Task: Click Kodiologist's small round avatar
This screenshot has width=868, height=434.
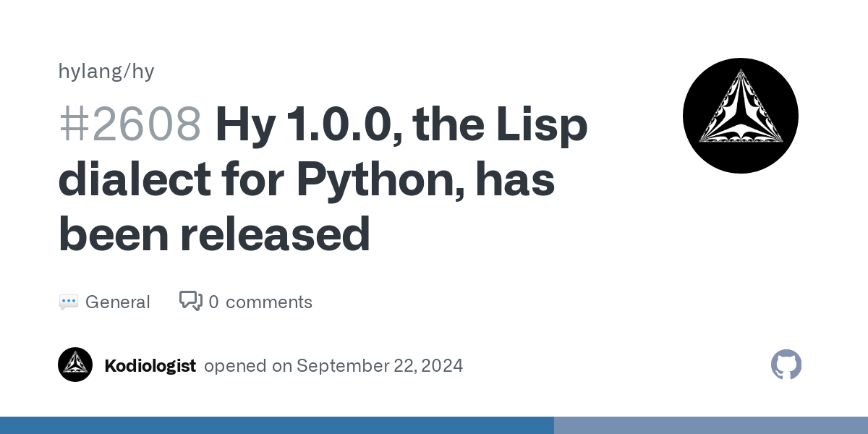Action: click(x=75, y=365)
